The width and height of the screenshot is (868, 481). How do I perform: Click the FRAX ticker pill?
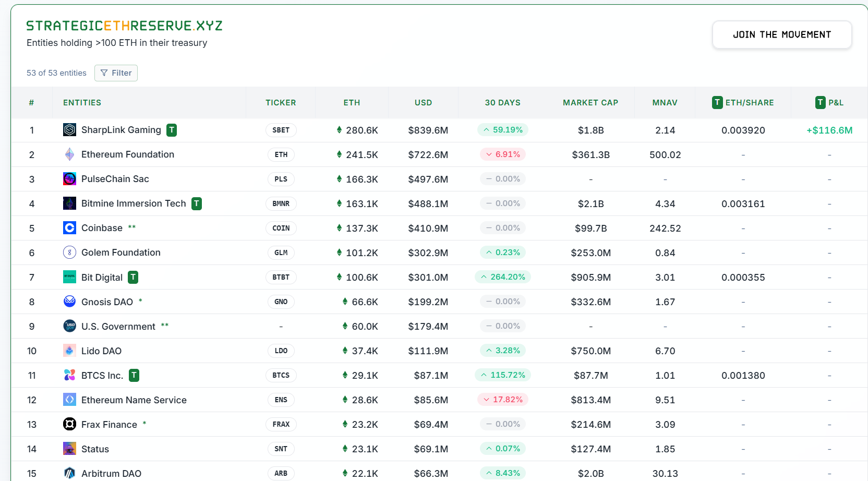(281, 424)
